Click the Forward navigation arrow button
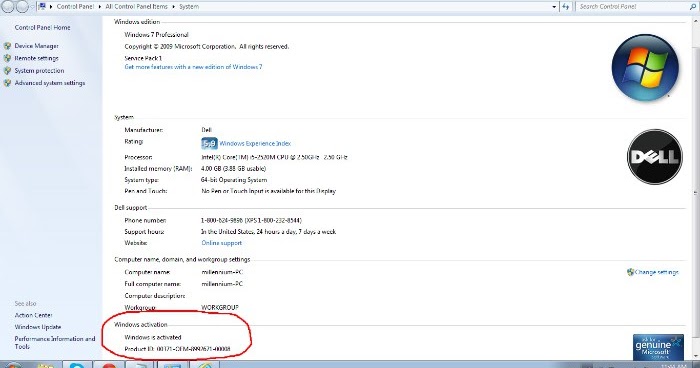This screenshot has height=368, width=700. [x=22, y=6]
